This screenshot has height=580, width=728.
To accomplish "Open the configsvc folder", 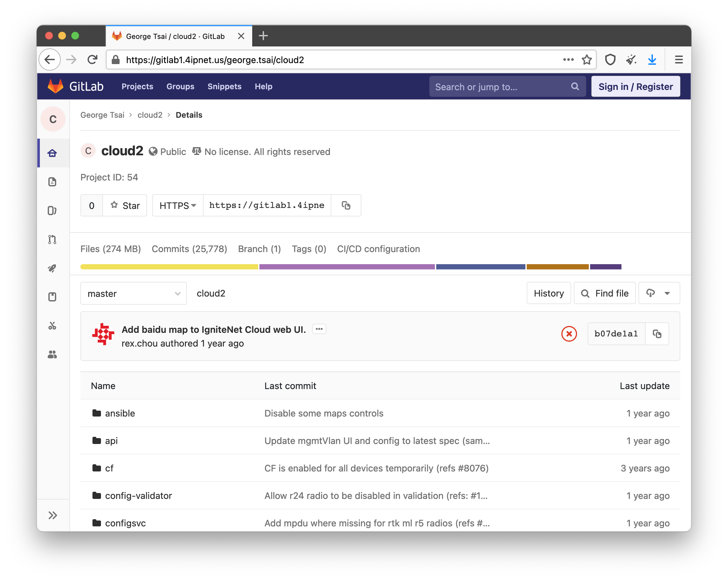I will [125, 523].
